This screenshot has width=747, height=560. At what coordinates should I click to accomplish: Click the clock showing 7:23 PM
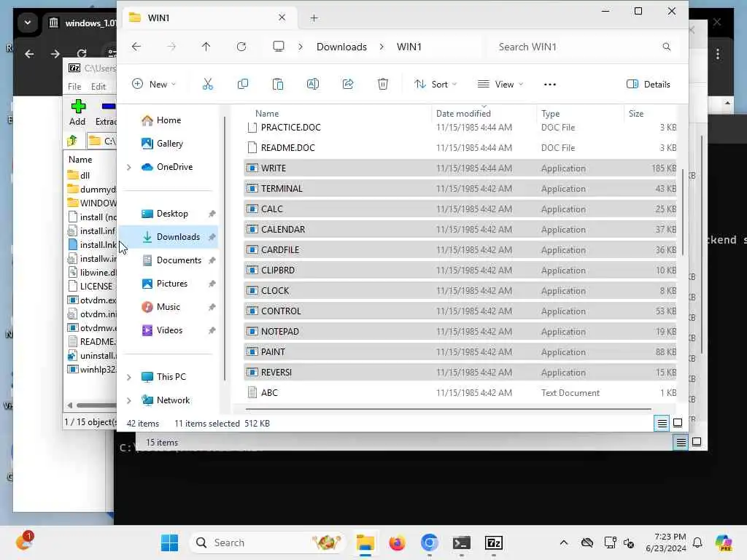(666, 542)
